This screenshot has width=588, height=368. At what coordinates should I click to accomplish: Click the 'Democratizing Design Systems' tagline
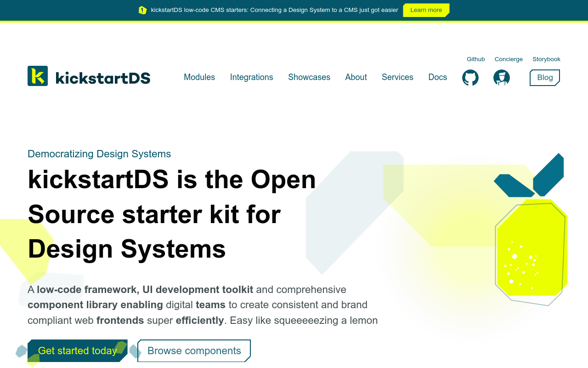[x=99, y=154]
